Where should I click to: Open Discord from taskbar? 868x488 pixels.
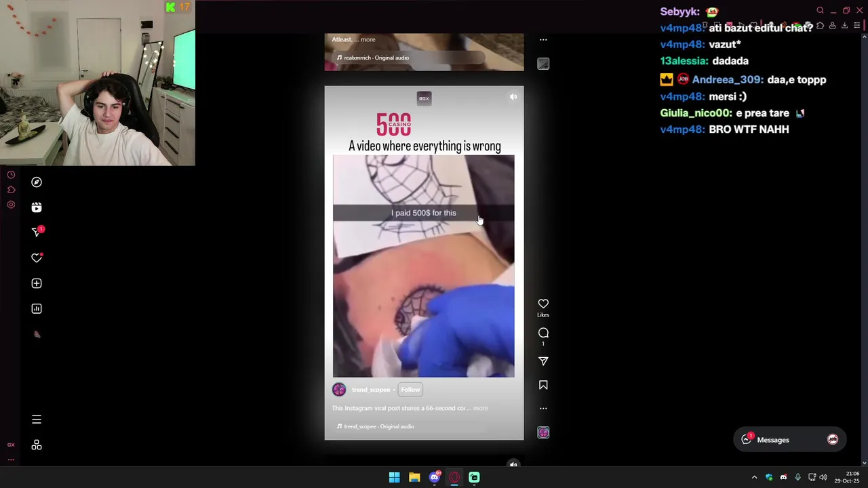click(x=435, y=477)
